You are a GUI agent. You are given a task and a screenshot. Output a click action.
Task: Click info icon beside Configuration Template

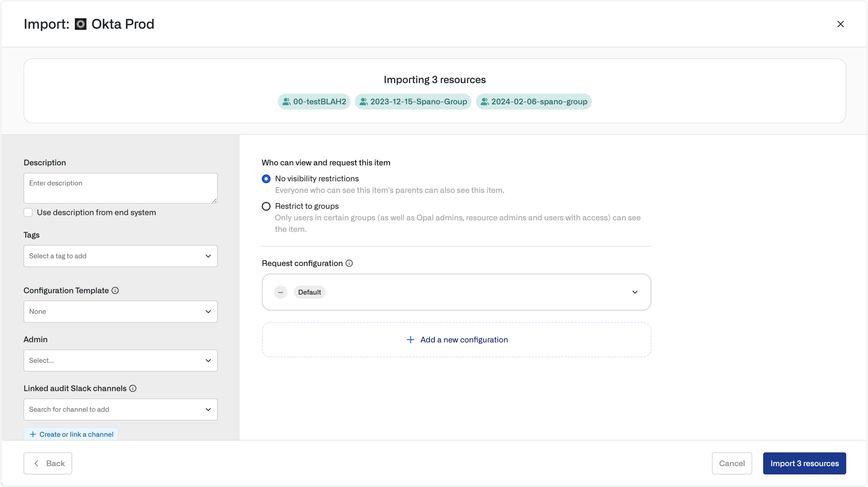coord(115,290)
